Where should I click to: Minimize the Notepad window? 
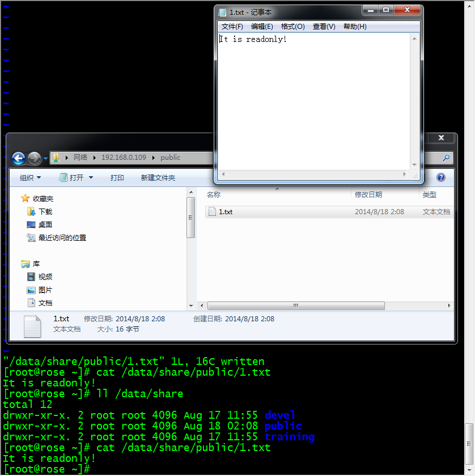click(x=371, y=10)
